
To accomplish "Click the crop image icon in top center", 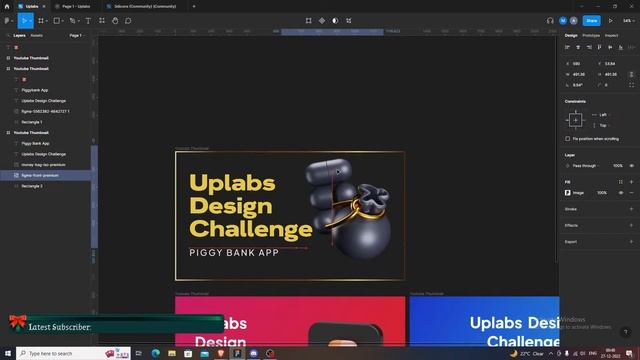I will point(309,21).
